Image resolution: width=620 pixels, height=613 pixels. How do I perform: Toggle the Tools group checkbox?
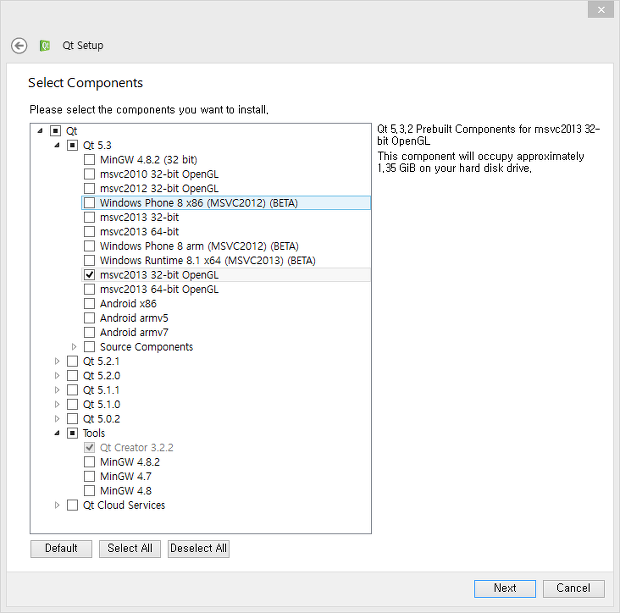coord(72,433)
